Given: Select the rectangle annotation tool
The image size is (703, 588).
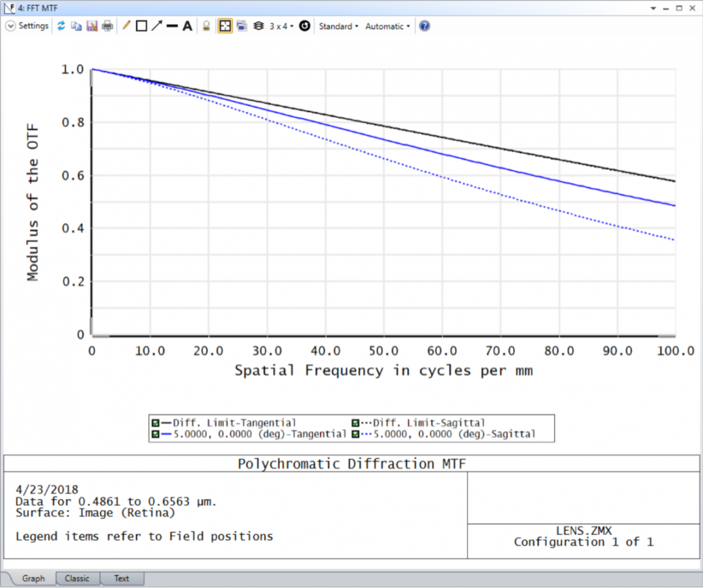Looking at the screenshot, I should click(141, 25).
